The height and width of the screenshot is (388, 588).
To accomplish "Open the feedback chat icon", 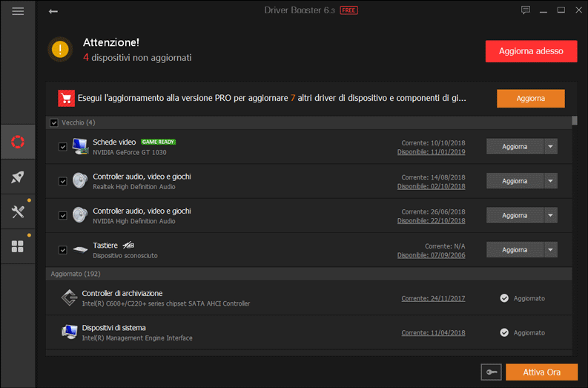I will pyautogui.click(x=526, y=10).
